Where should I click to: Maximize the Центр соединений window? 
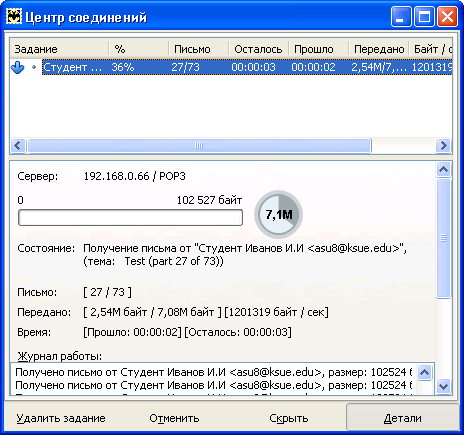(424, 17)
